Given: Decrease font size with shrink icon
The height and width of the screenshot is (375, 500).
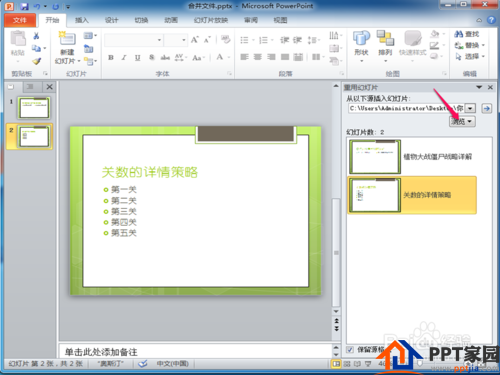Looking at the screenshot, I should pos(207,40).
